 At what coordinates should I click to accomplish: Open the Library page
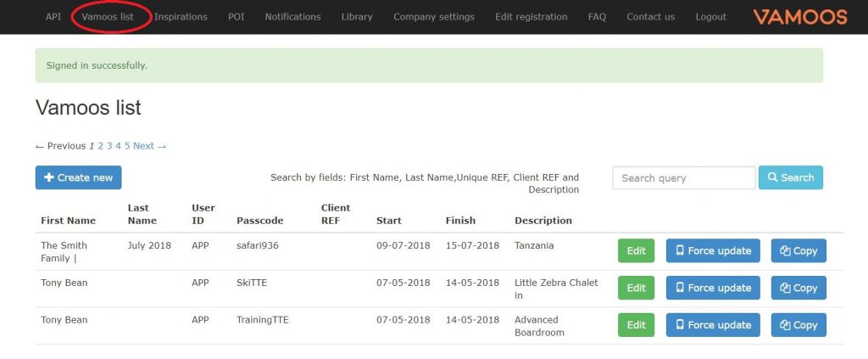point(357,17)
